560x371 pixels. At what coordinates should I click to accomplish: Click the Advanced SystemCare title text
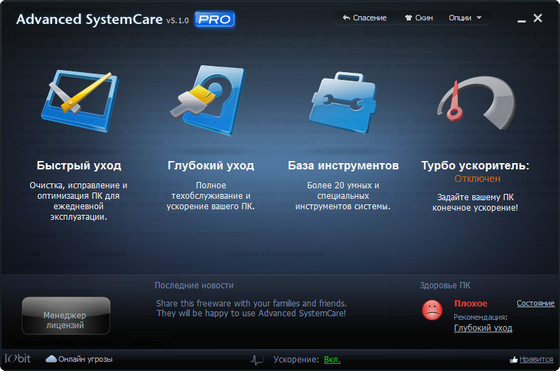click(x=89, y=19)
